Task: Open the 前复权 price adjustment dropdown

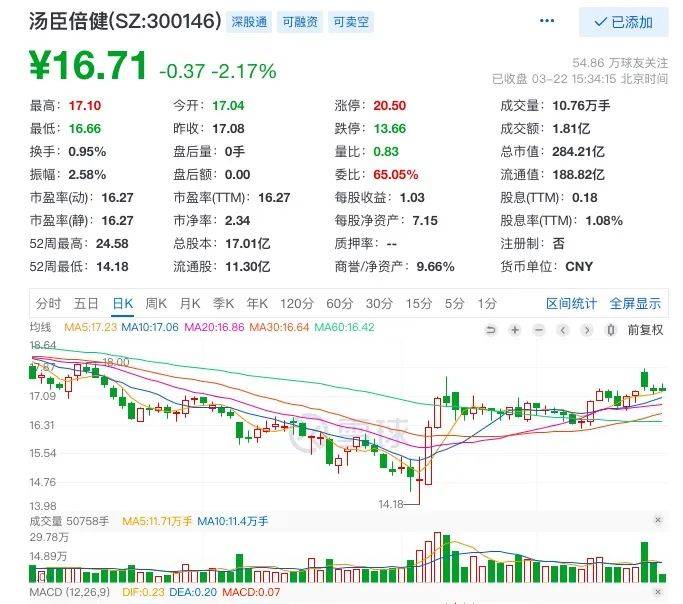Action: tap(645, 329)
